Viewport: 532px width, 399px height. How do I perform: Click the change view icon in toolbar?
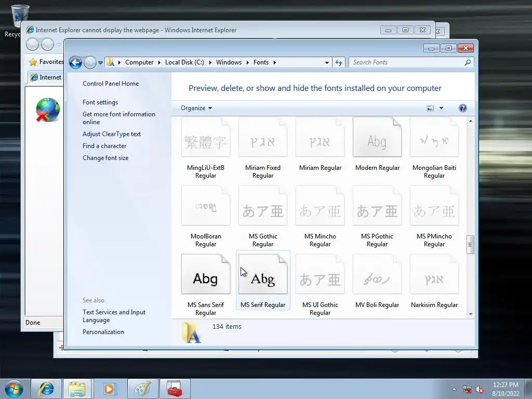tap(430, 108)
